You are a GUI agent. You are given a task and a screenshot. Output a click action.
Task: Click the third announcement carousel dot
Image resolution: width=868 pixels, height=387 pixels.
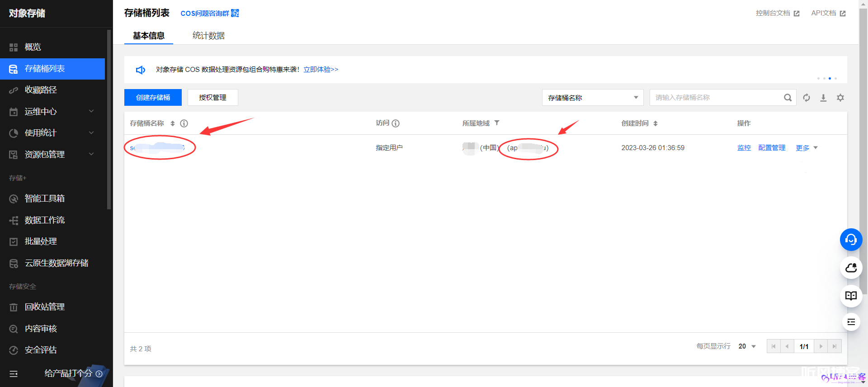[x=830, y=79]
